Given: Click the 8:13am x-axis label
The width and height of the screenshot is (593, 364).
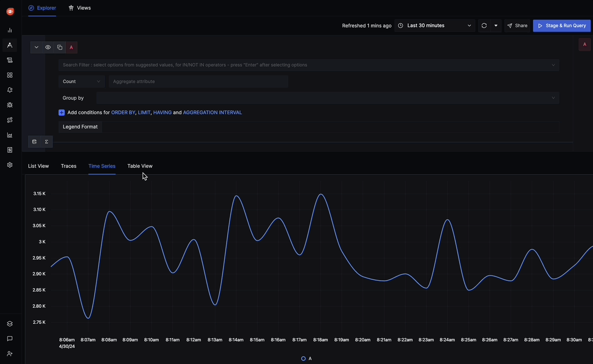Looking at the screenshot, I should pos(215,340).
